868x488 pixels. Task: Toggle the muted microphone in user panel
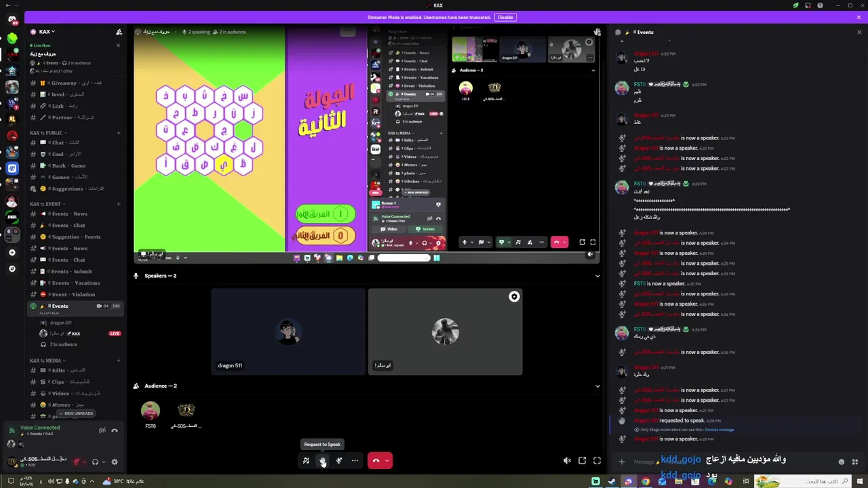pyautogui.click(x=77, y=462)
